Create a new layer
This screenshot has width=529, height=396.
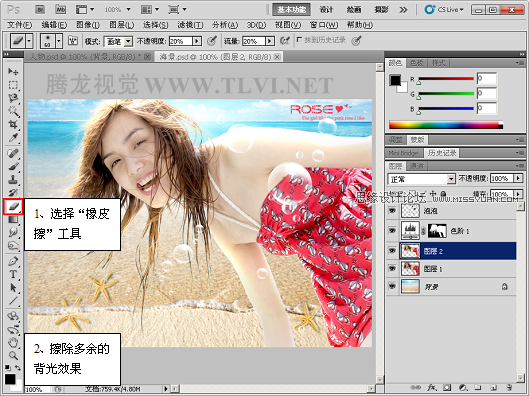(494, 388)
